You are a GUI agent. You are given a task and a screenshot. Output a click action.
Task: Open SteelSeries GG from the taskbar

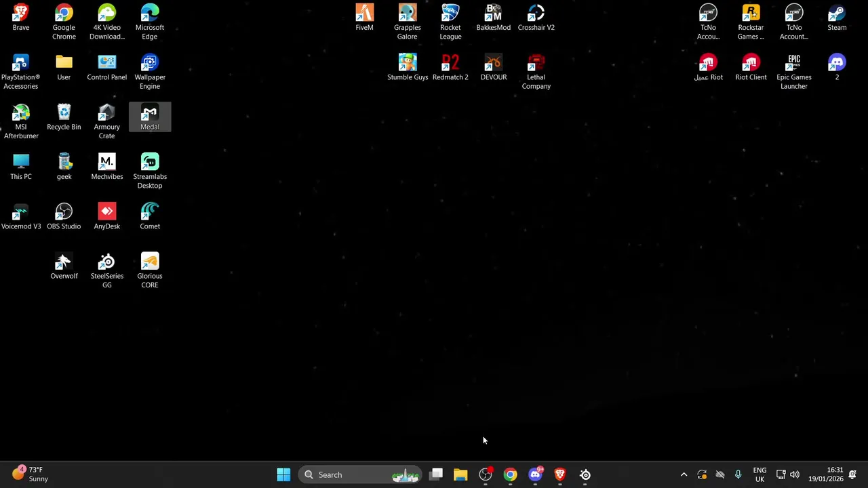point(585,474)
